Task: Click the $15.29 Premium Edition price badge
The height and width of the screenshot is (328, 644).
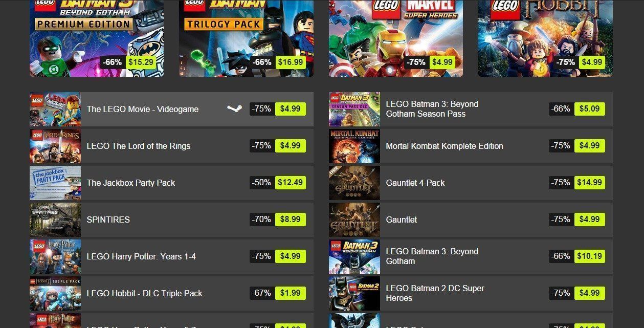Action: coord(141,62)
